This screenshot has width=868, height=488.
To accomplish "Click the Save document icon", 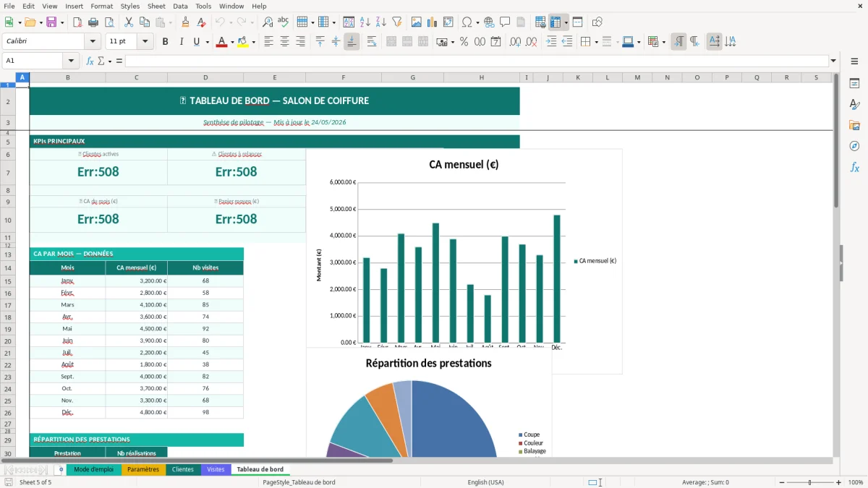I will 51,22.
